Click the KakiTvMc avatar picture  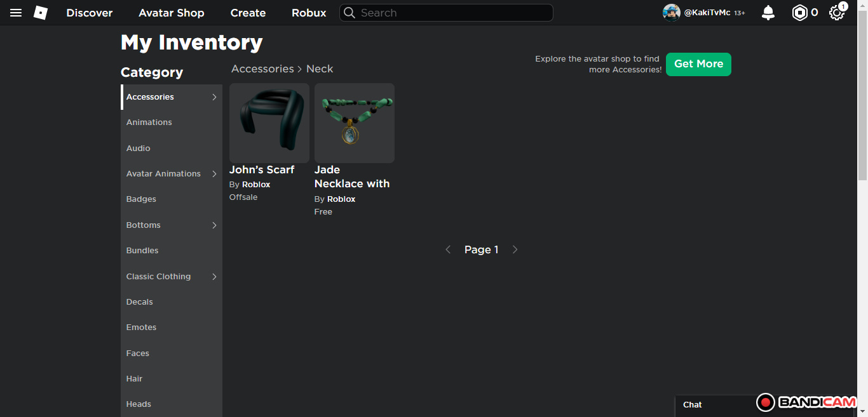[x=671, y=13]
